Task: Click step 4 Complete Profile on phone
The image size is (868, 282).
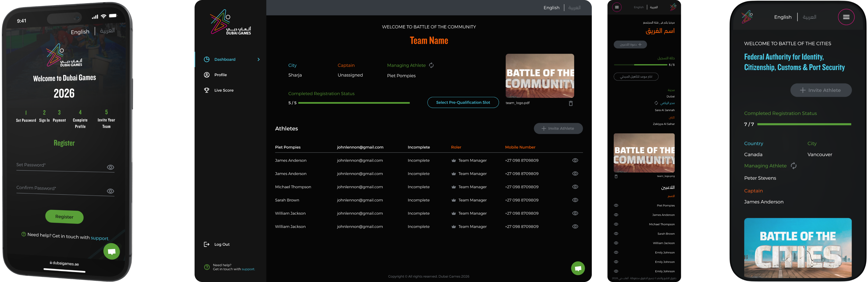Action: (80, 119)
